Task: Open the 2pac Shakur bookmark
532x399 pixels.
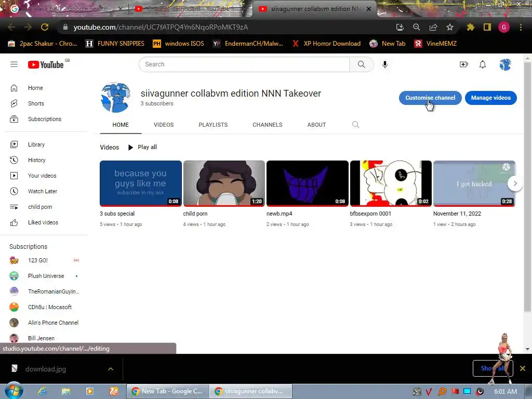Action: point(43,44)
